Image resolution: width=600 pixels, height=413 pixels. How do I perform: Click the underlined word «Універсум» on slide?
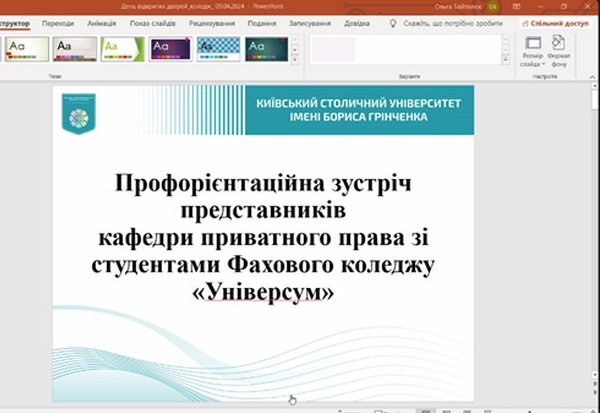click(263, 292)
